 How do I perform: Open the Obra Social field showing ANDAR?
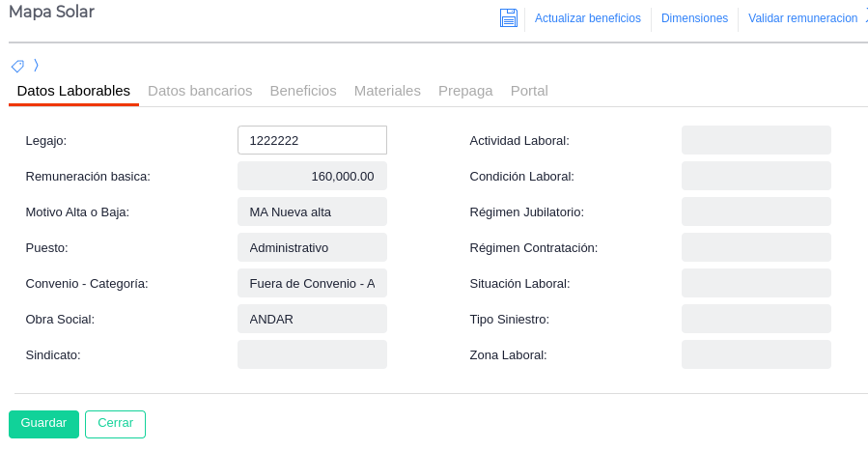coord(312,319)
